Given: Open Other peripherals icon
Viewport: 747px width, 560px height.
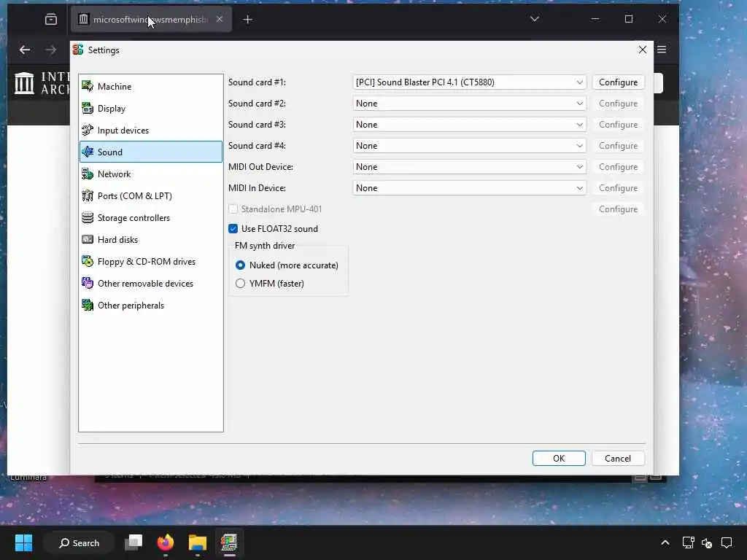Looking at the screenshot, I should point(88,306).
